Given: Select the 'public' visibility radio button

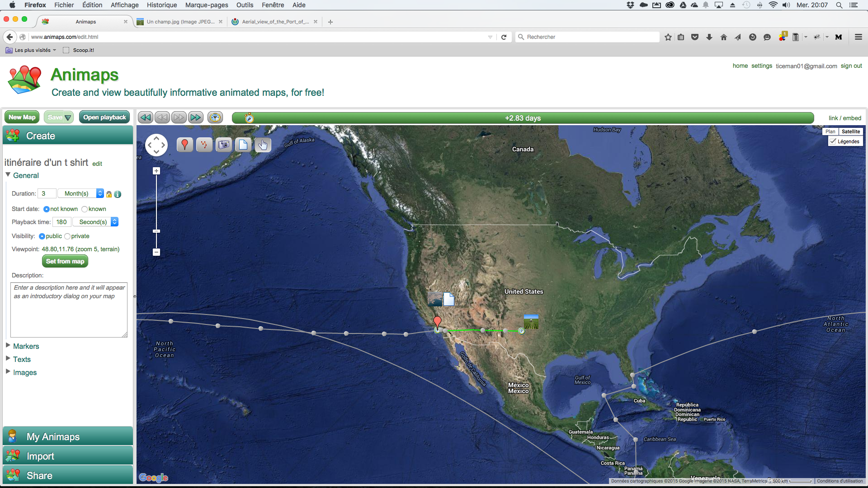Looking at the screenshot, I should point(41,236).
